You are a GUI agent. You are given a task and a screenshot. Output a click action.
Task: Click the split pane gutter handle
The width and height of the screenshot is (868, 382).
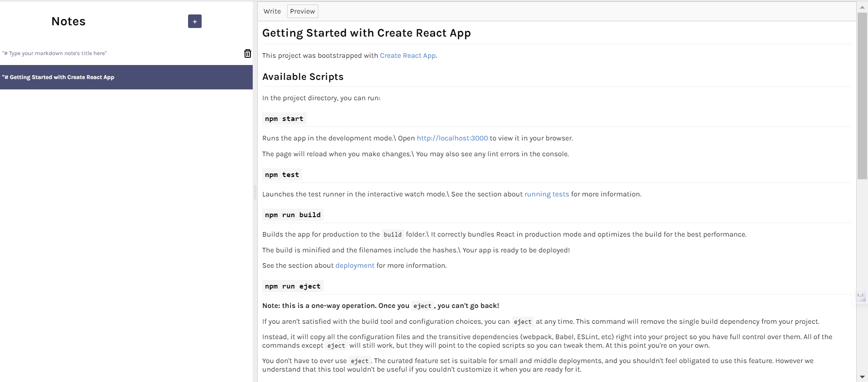tap(255, 192)
